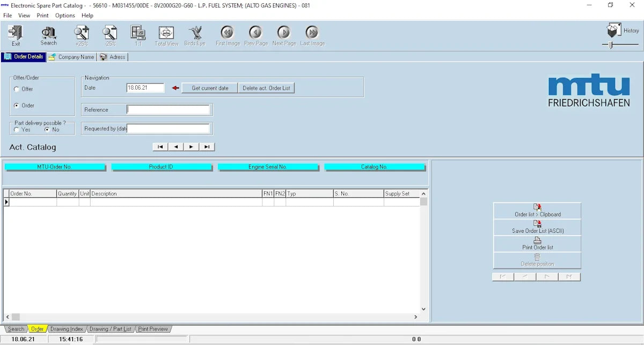
Task: Select the Offer radio button
Action: 17,89
